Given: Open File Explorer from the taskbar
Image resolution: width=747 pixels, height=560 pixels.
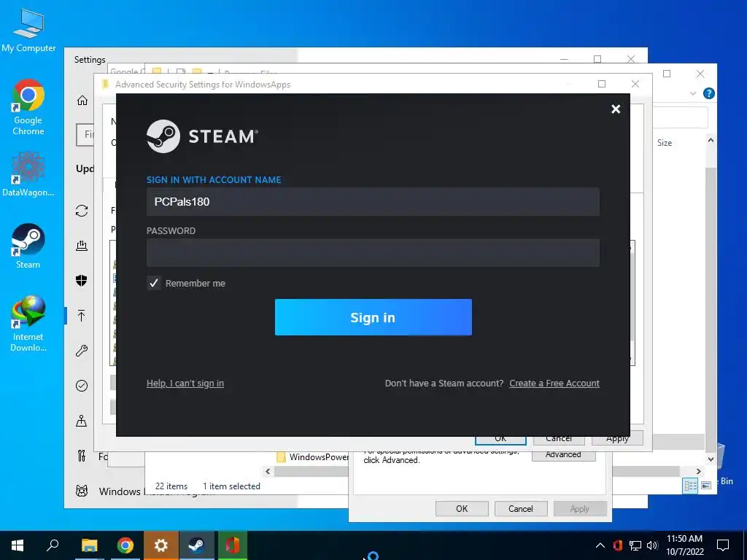Looking at the screenshot, I should coord(89,545).
